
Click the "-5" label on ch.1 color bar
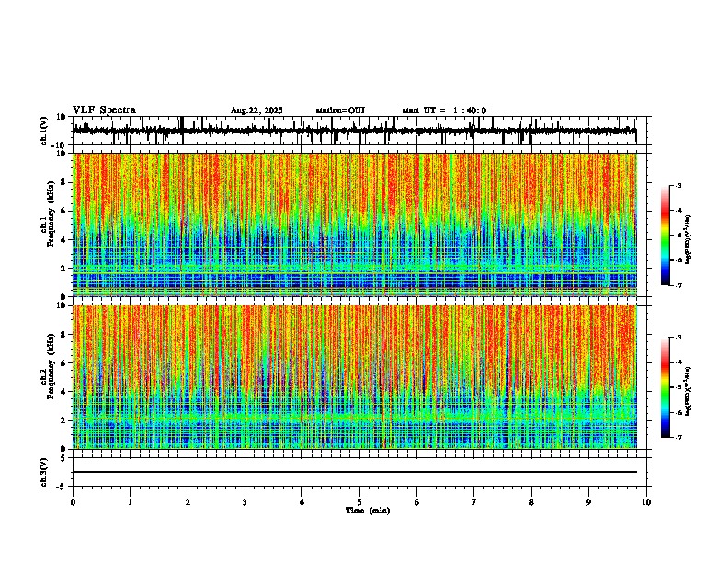[677, 236]
